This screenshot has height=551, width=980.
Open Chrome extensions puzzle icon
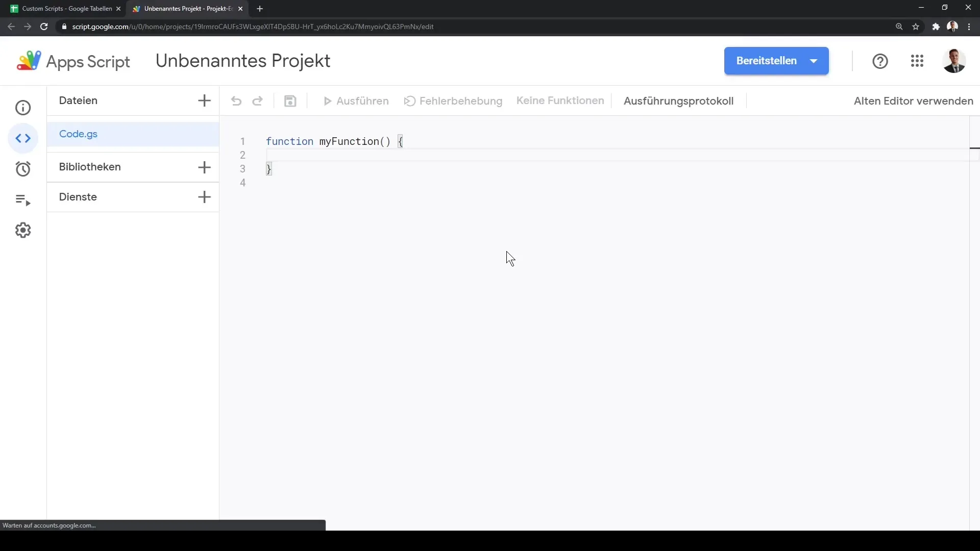(936, 27)
